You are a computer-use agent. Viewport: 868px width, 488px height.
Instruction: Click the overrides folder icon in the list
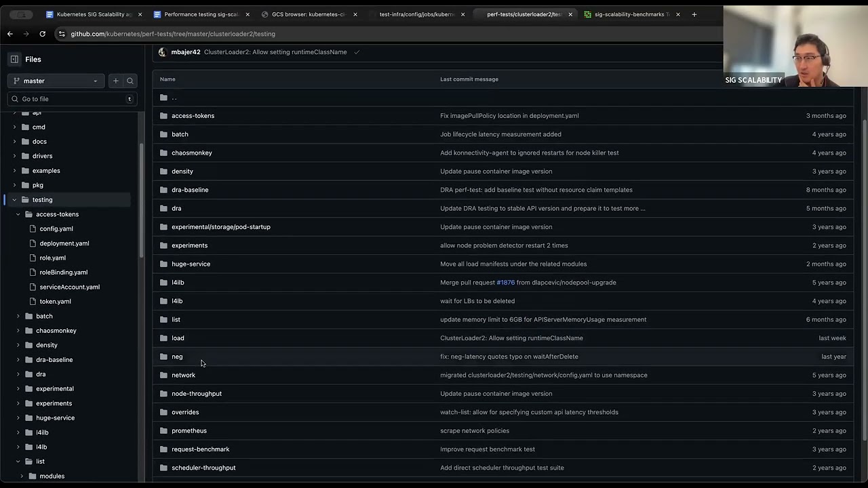tap(163, 412)
